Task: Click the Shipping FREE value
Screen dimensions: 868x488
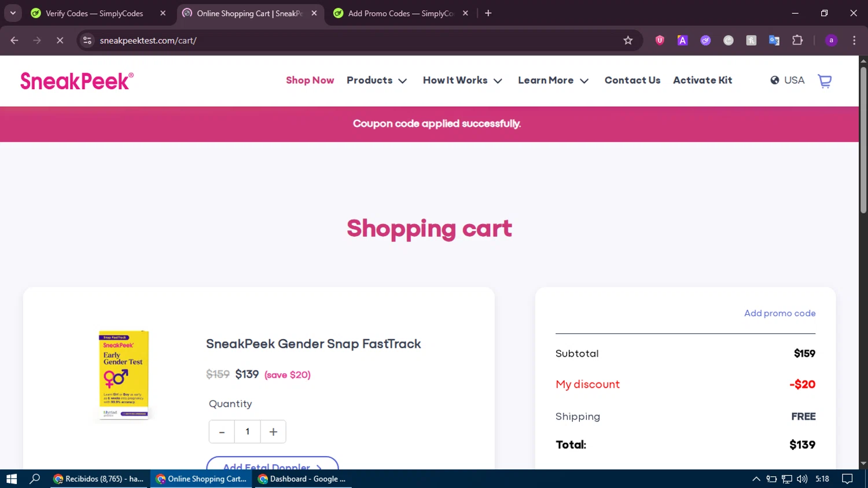Action: [x=803, y=416]
